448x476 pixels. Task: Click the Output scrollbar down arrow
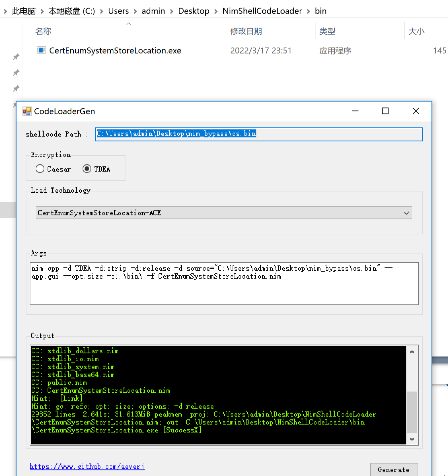pyautogui.click(x=412, y=439)
